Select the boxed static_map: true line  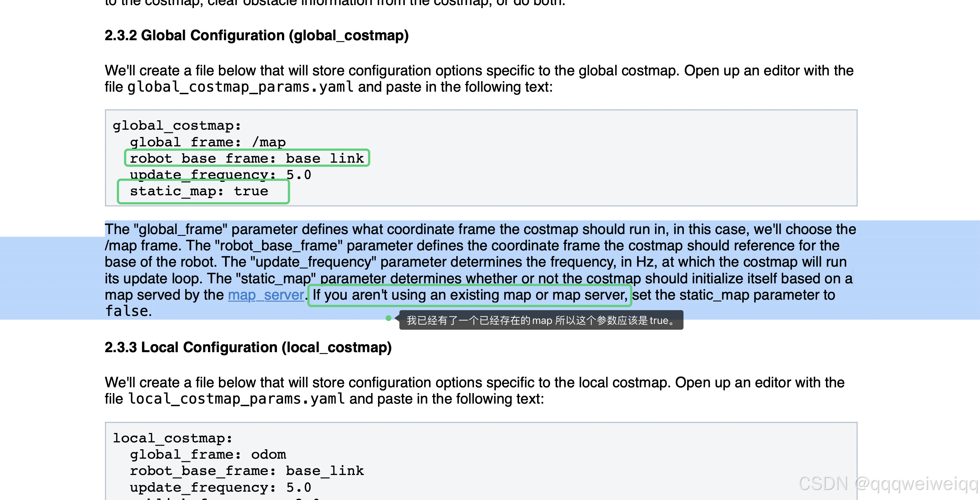click(x=199, y=191)
